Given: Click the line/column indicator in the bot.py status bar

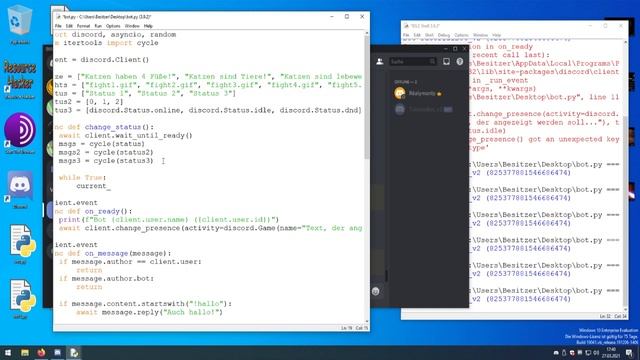Looking at the screenshot, I should point(354,328).
